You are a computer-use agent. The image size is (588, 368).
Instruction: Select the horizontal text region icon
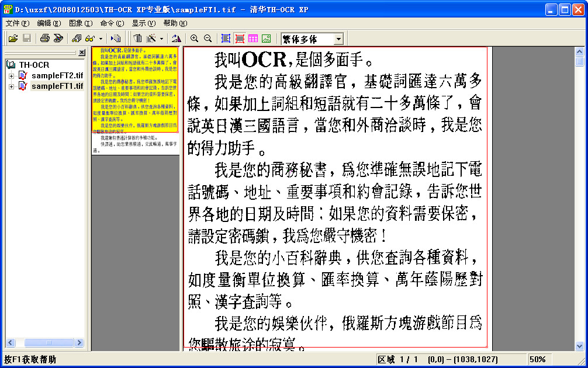(x=226, y=38)
